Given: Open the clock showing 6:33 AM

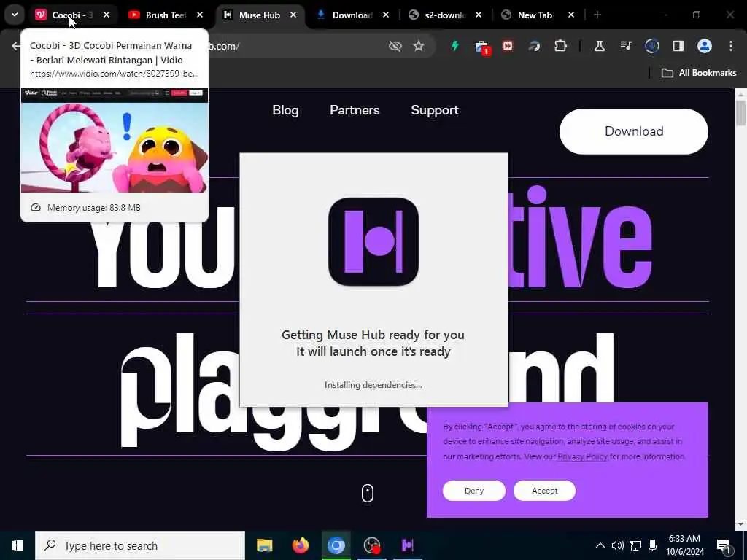Looking at the screenshot, I should coord(684,545).
